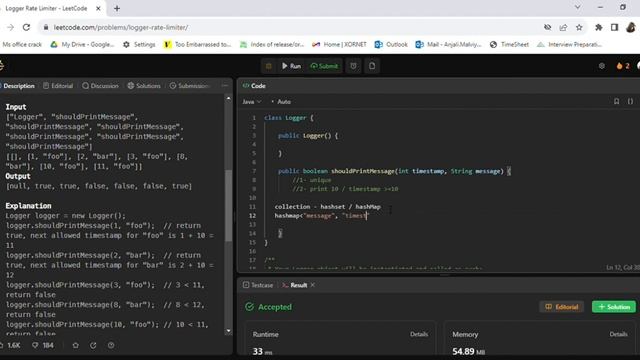Image resolution: width=640 pixels, height=360 pixels.
Task: Click the Explanation heading in description
Action: point(28,206)
